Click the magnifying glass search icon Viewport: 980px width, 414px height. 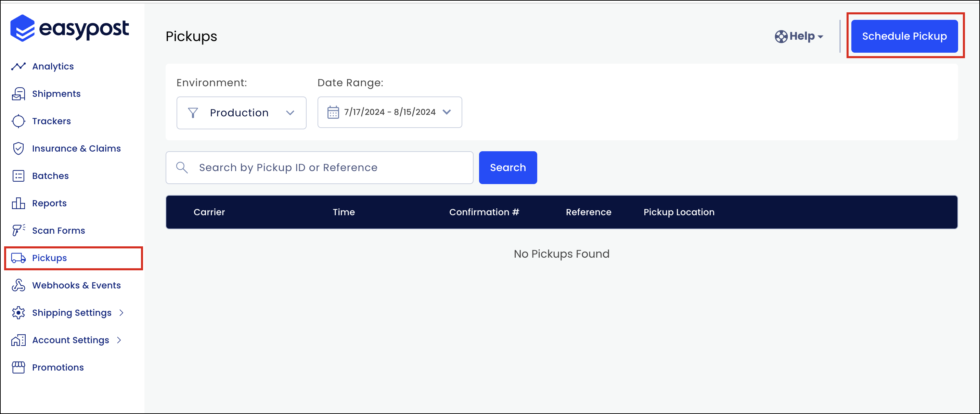click(x=182, y=167)
